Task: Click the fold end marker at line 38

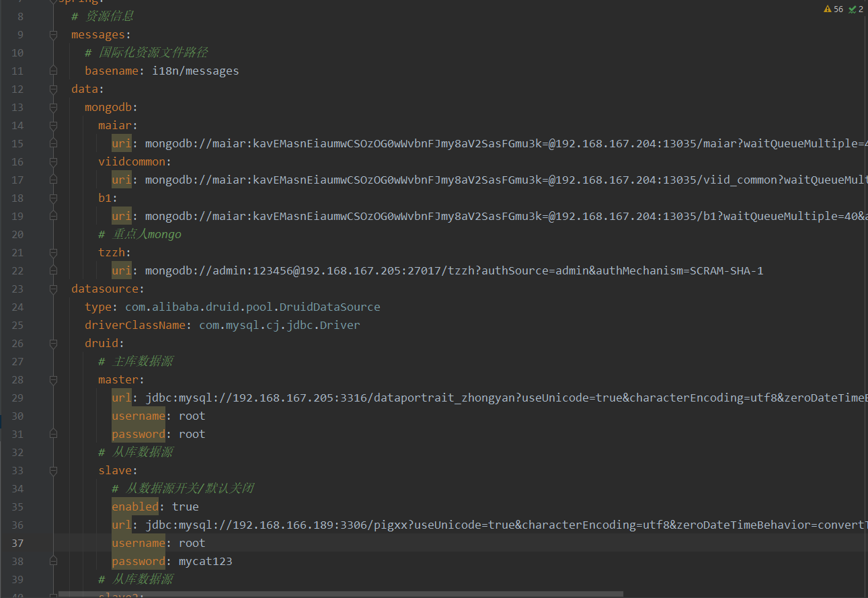Action: pos(53,561)
